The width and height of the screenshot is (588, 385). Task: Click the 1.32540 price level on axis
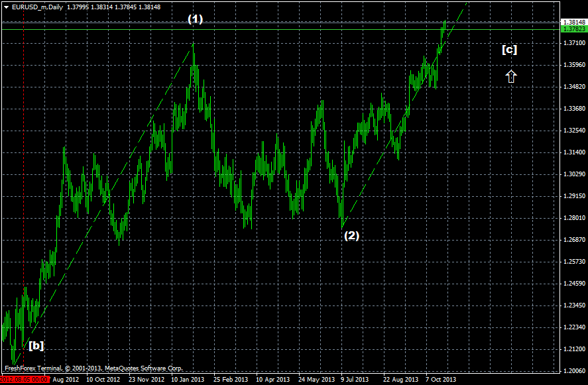[573, 131]
